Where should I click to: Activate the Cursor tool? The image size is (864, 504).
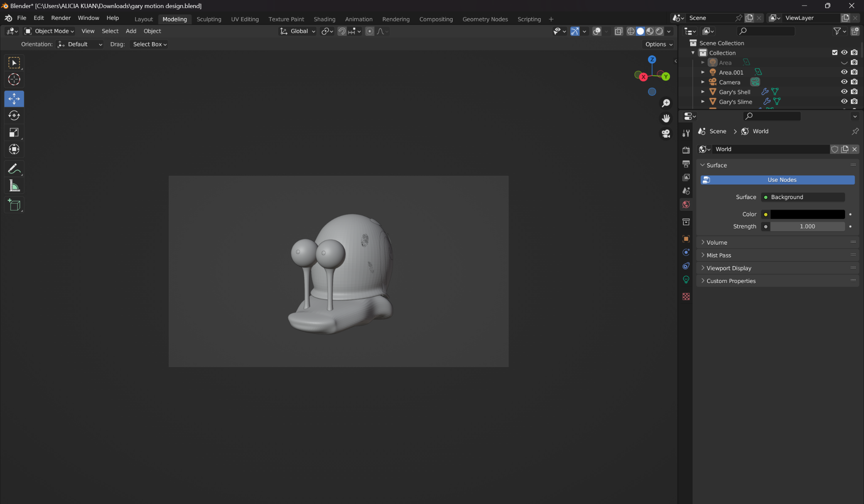click(x=14, y=80)
